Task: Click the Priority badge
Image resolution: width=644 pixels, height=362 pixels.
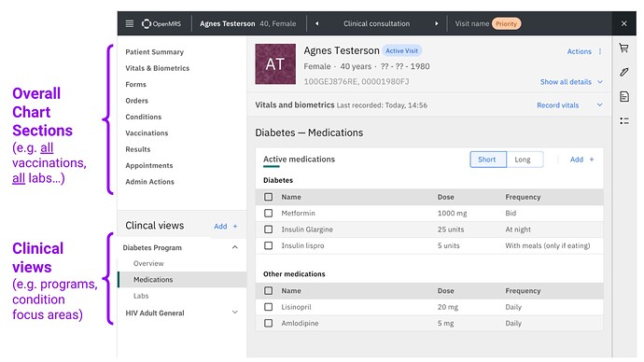Action: pyautogui.click(x=506, y=24)
